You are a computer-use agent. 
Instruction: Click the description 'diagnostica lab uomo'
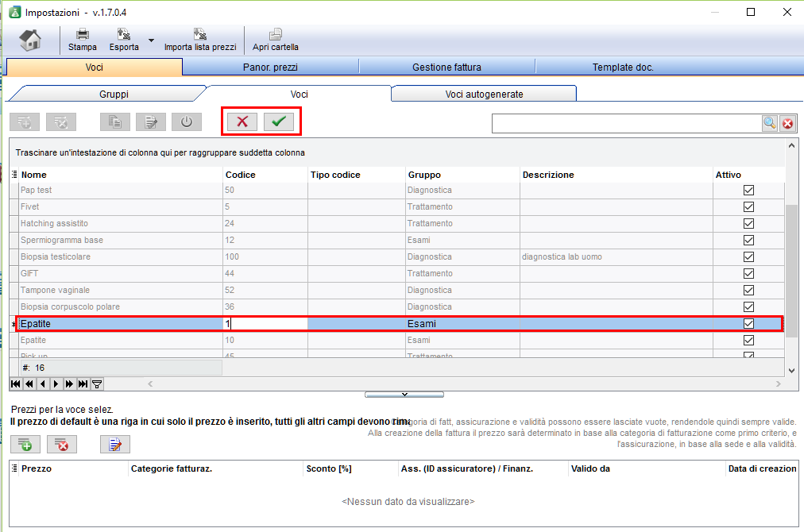[x=562, y=256]
